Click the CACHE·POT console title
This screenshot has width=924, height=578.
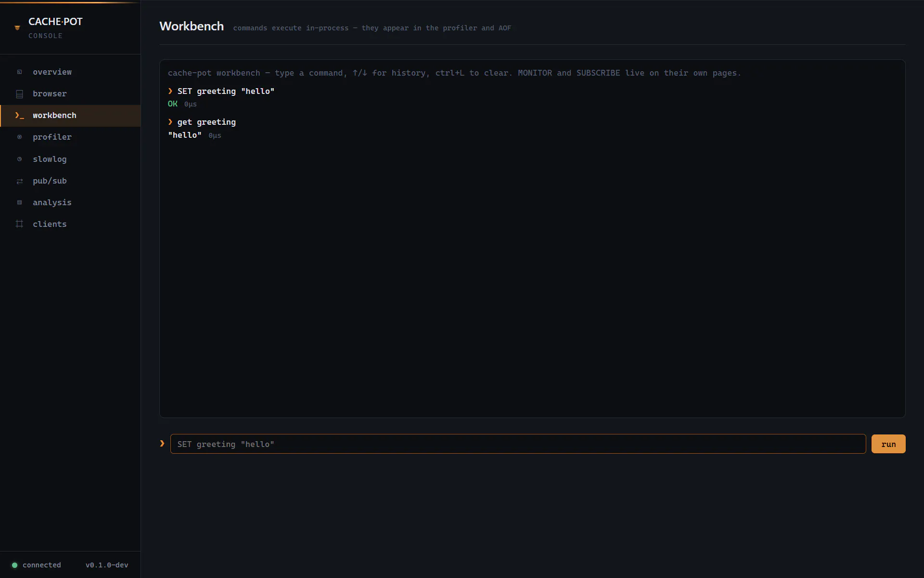pyautogui.click(x=55, y=22)
